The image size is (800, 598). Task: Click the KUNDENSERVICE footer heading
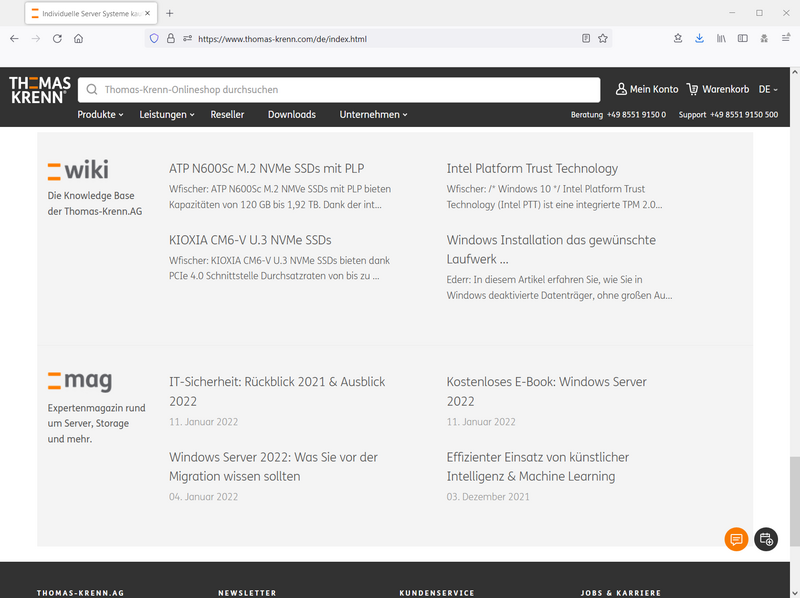(x=437, y=593)
